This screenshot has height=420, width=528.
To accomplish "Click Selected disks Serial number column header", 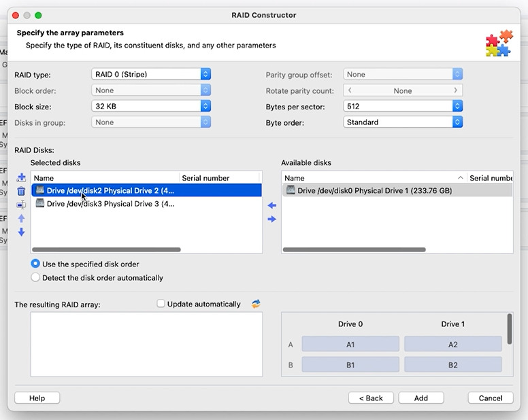I will pyautogui.click(x=220, y=178).
